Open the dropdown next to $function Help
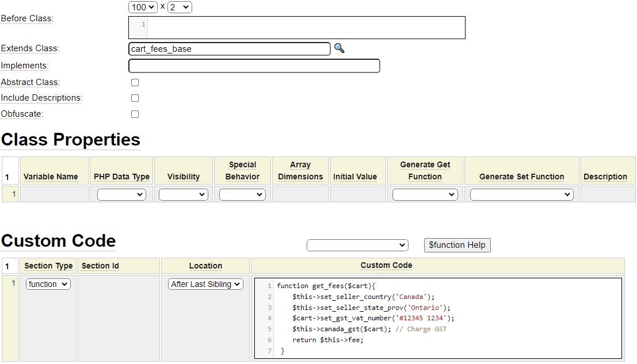The width and height of the screenshot is (637, 364). click(357, 246)
